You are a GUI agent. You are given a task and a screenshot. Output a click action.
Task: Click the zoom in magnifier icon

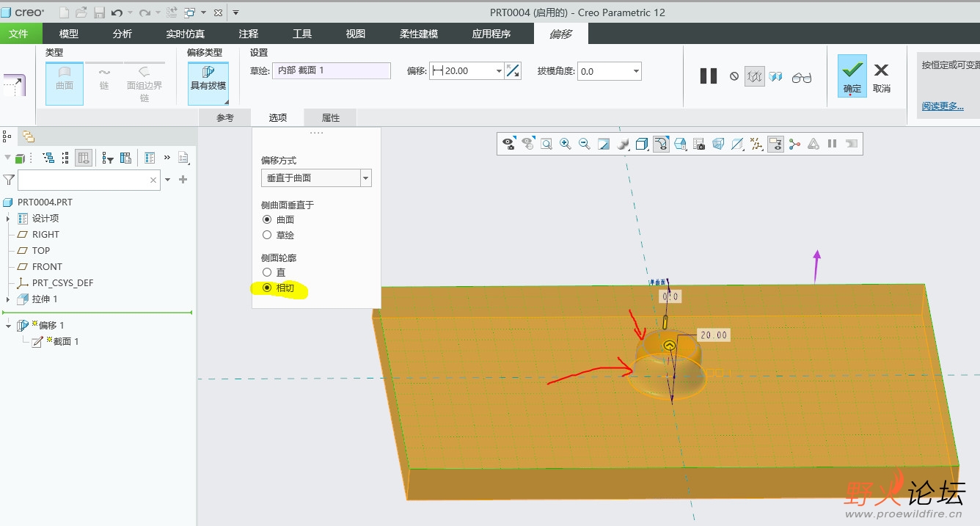coord(565,144)
